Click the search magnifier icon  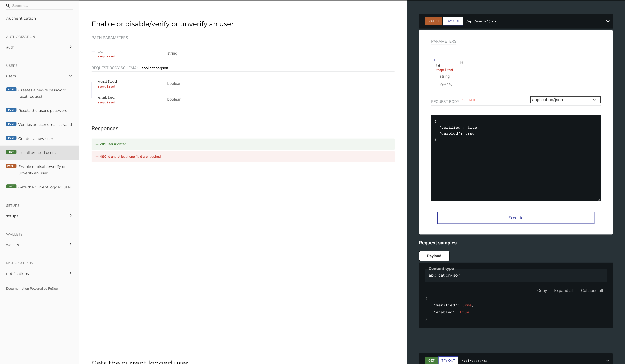[8, 6]
